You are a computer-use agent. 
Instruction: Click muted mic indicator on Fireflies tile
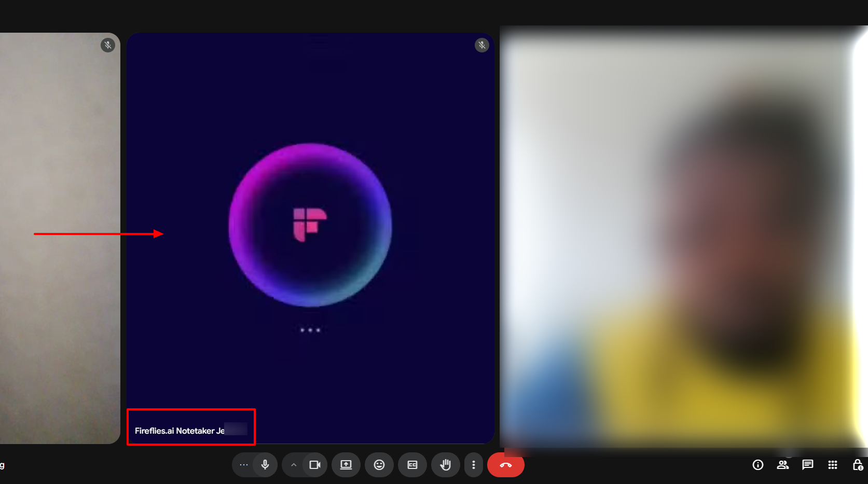482,45
